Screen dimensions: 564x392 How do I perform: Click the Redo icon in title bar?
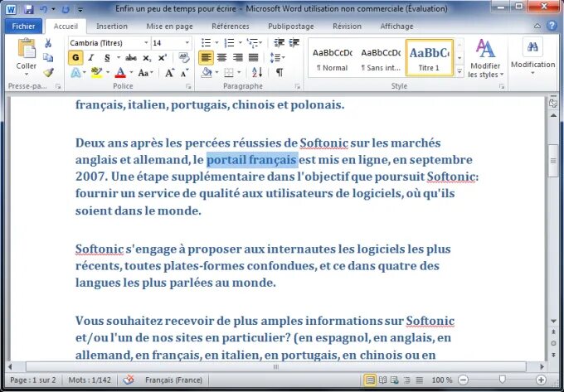pyautogui.click(x=66, y=9)
